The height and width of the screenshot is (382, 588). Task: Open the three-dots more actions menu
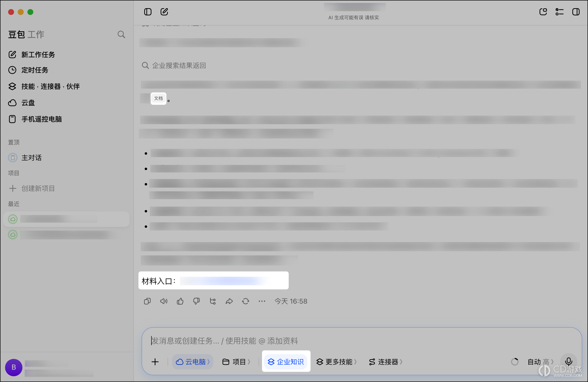pos(262,301)
